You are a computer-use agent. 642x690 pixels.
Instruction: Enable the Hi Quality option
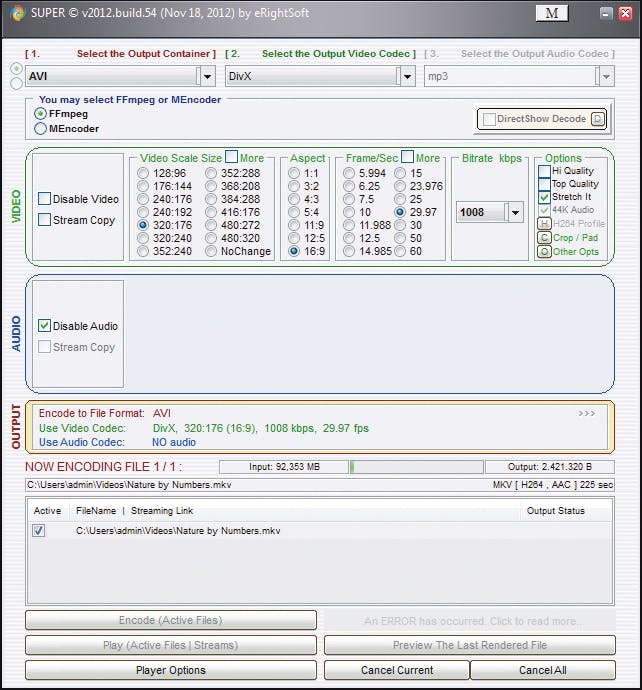click(544, 171)
